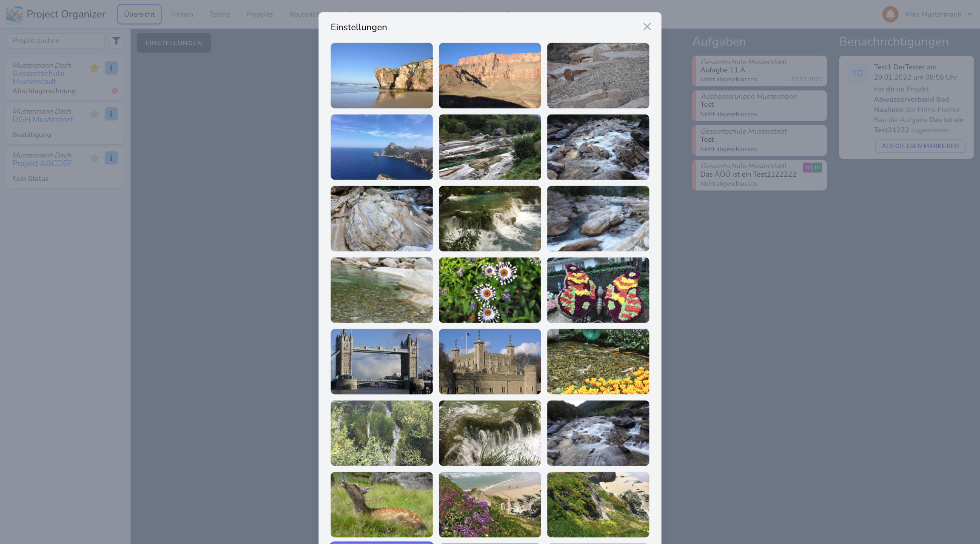Image resolution: width=980 pixels, height=544 pixels.
Task: Open the notification bell avatar icon
Action: (890, 14)
